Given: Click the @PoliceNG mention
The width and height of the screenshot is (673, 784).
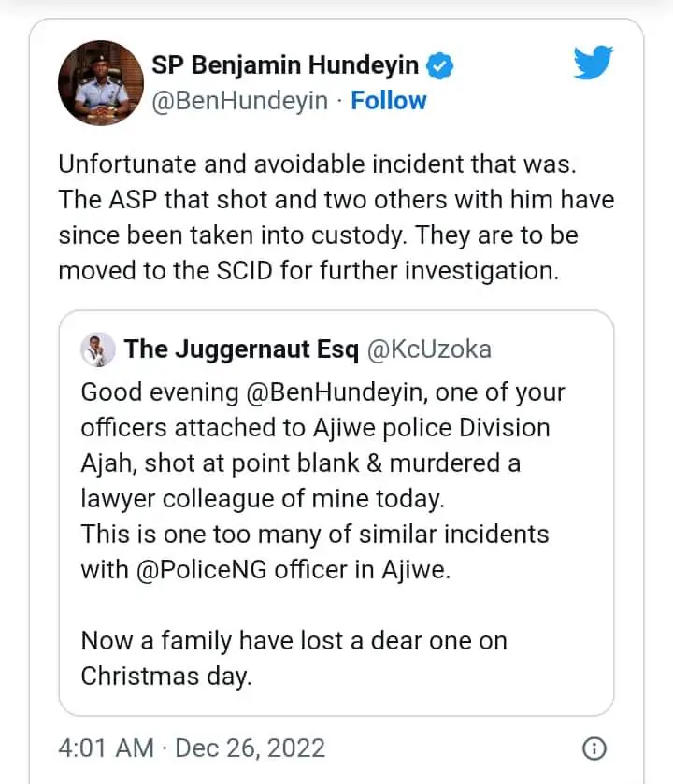Looking at the screenshot, I should [202, 570].
